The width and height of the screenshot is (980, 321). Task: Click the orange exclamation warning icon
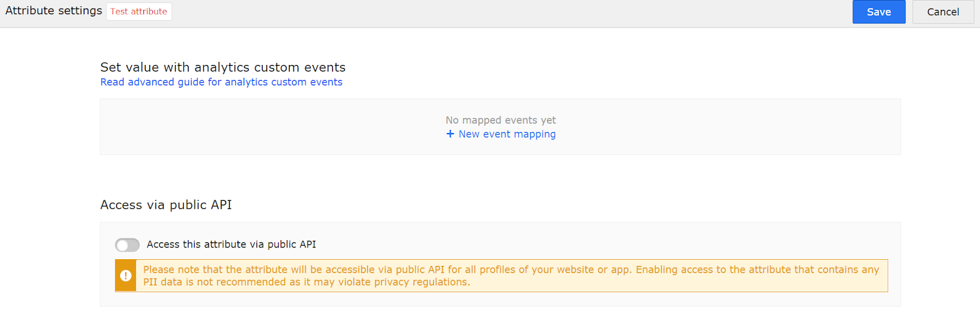click(x=126, y=276)
